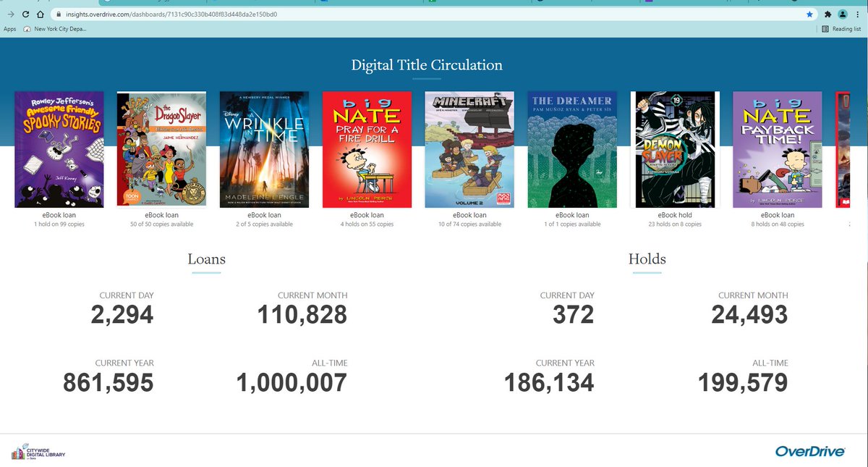Open The Dragon Slayer book cover
The height and width of the screenshot is (467, 868).
pyautogui.click(x=161, y=149)
